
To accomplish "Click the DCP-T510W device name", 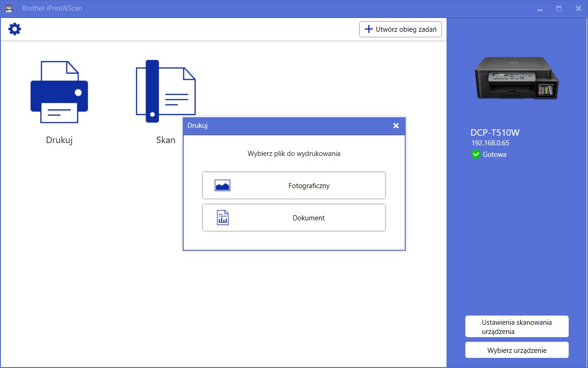I will click(495, 133).
